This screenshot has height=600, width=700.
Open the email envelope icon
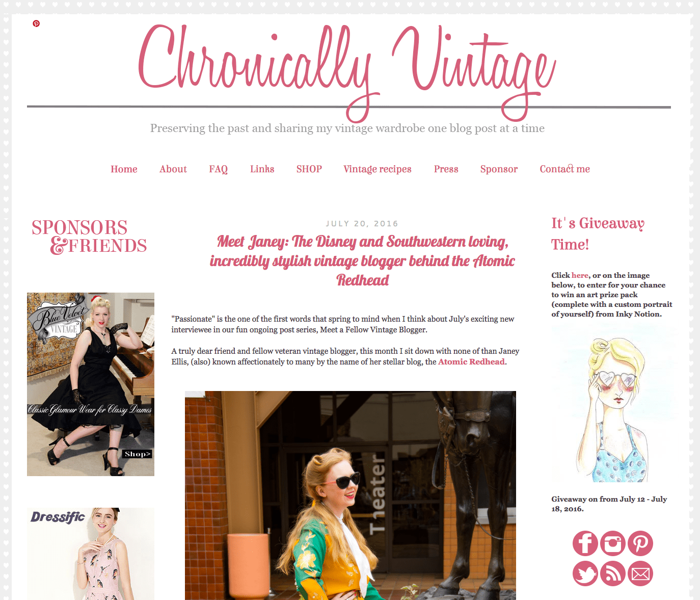(x=640, y=573)
